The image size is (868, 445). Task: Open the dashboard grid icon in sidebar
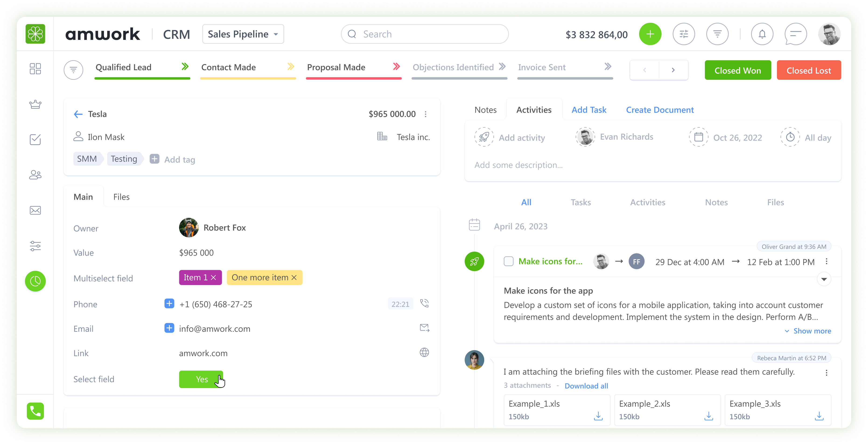(35, 68)
